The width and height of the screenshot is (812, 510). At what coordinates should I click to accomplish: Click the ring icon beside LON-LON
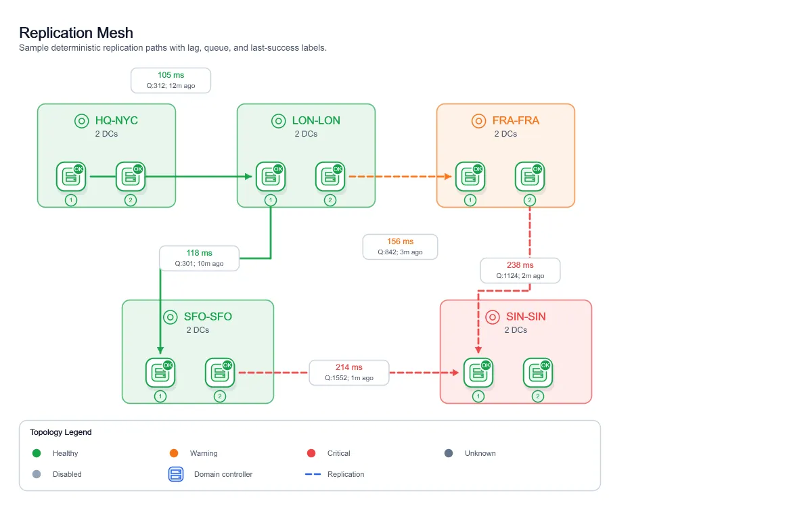pyautogui.click(x=278, y=121)
